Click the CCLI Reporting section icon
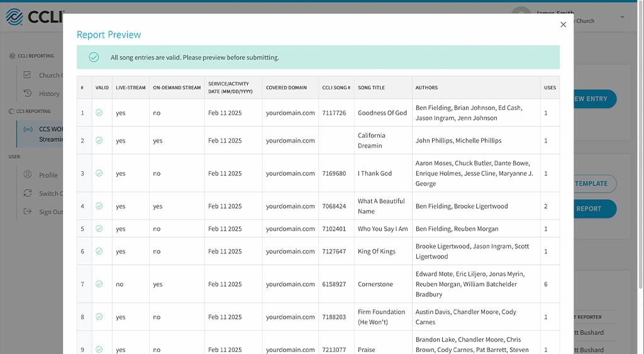 point(12,56)
